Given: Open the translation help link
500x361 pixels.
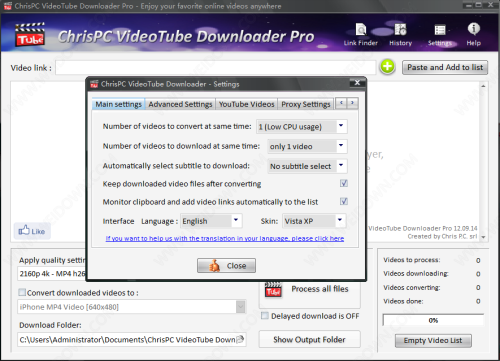Looking at the screenshot, I should pos(225,238).
